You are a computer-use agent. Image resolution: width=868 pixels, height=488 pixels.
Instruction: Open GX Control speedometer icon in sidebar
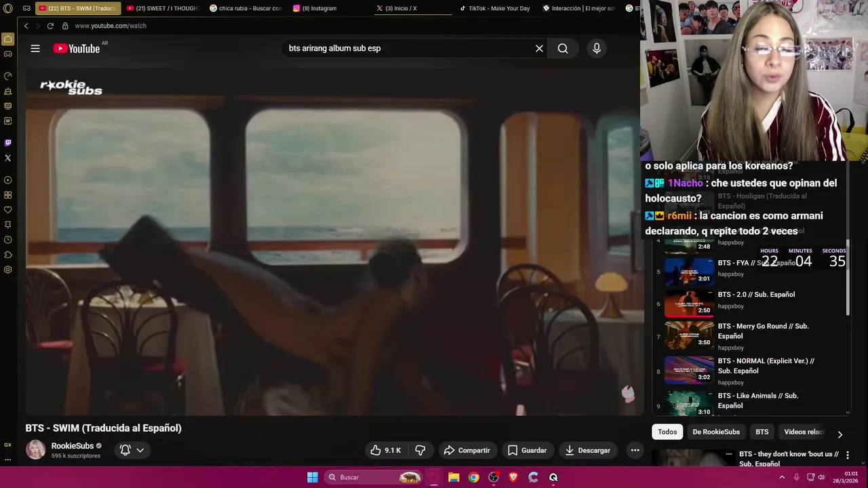[8, 76]
